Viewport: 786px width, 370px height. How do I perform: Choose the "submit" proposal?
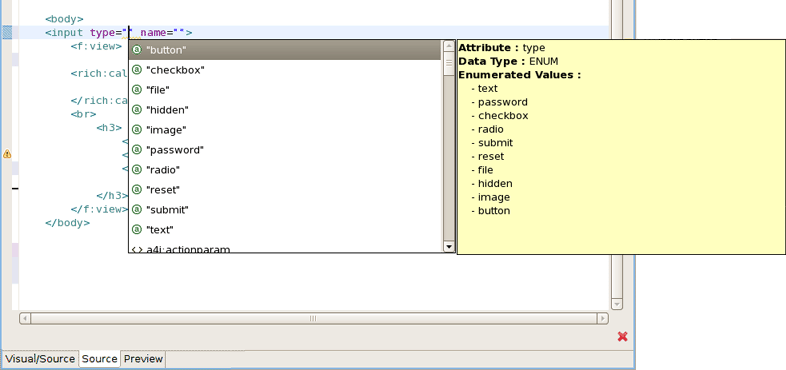pyautogui.click(x=285, y=210)
